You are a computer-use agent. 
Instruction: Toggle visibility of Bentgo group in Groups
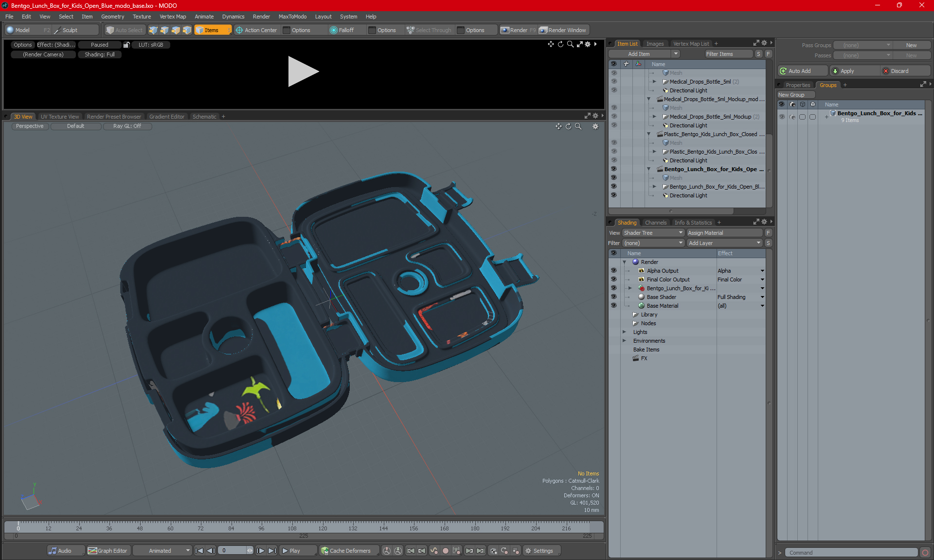[782, 117]
